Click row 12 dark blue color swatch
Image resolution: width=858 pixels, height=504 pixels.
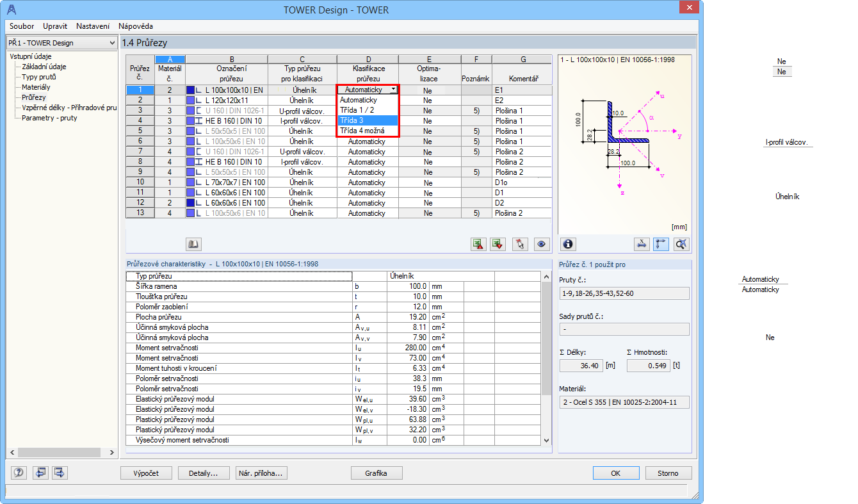[190, 203]
